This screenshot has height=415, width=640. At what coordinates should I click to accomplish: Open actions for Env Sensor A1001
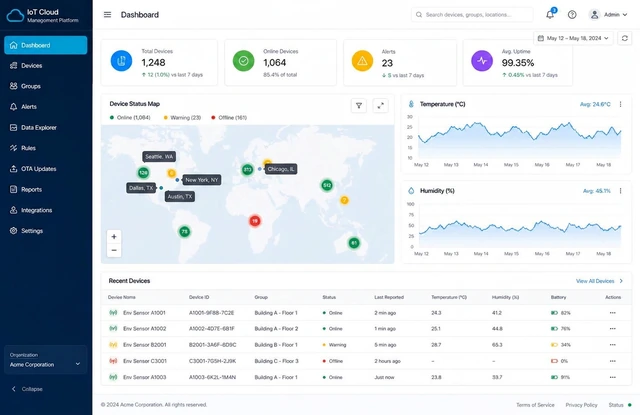click(x=612, y=313)
